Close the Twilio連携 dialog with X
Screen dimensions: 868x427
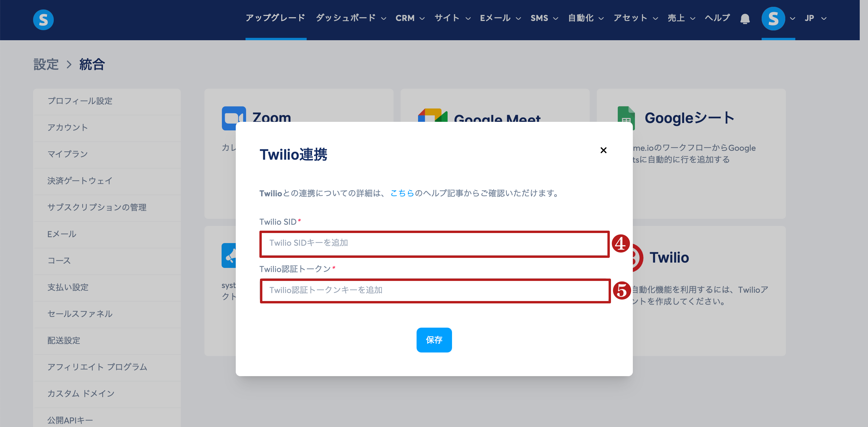(x=603, y=150)
